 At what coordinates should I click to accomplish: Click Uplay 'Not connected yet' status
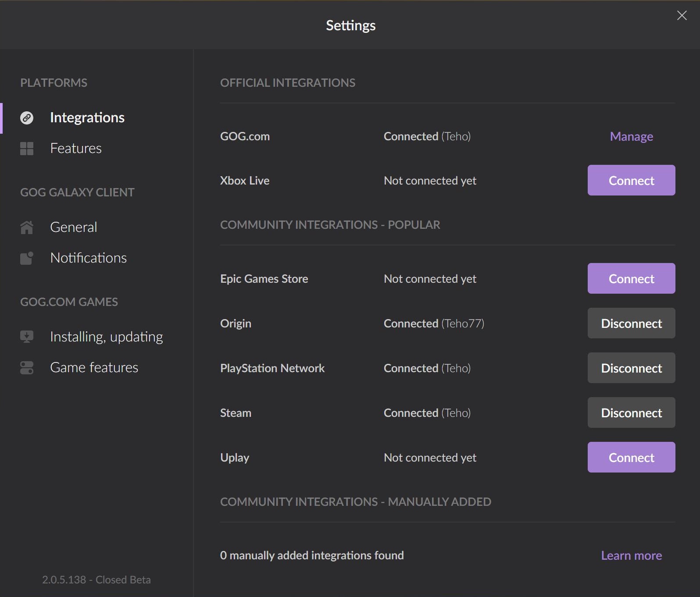coord(430,458)
